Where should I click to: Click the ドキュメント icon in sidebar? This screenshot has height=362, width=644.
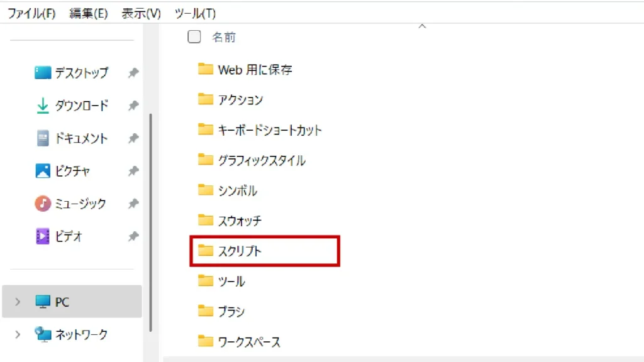pyautogui.click(x=43, y=138)
